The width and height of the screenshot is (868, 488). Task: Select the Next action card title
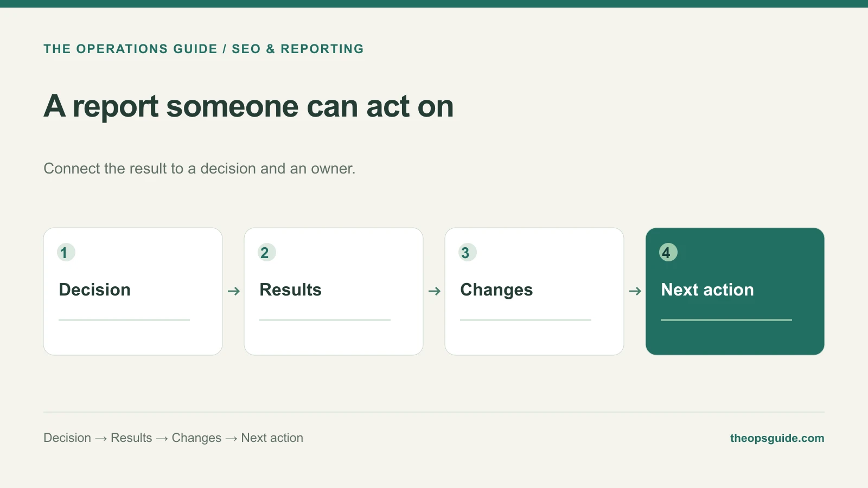[707, 290]
